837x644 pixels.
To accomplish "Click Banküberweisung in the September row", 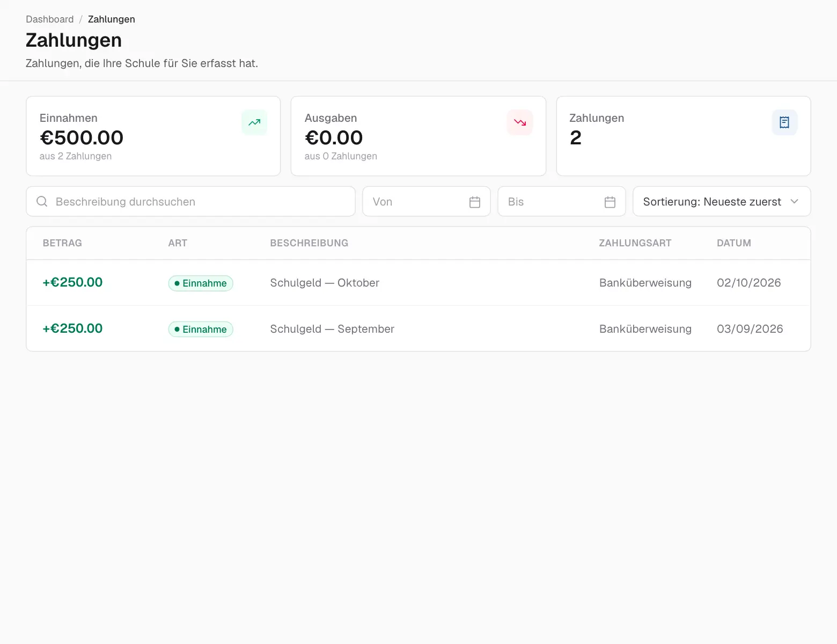I will 645,329.
